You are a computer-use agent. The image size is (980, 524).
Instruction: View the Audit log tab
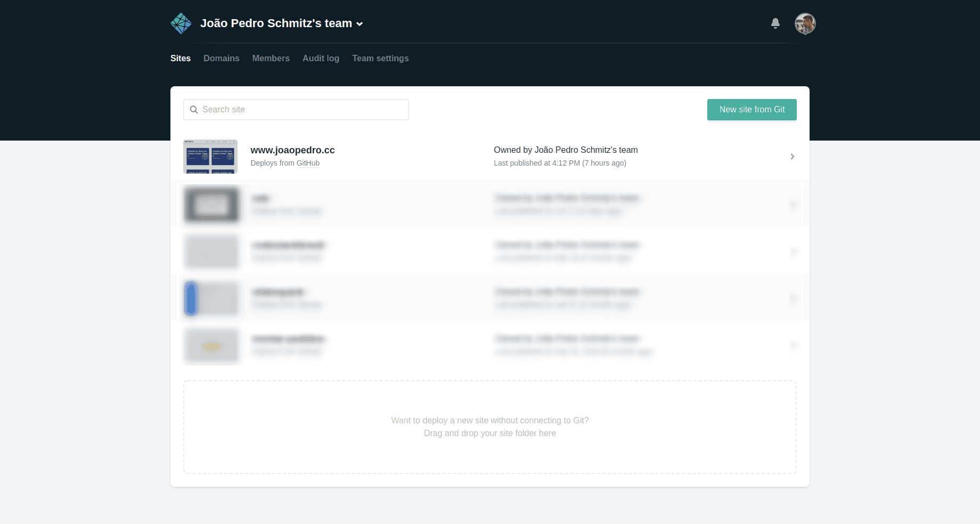click(x=320, y=58)
